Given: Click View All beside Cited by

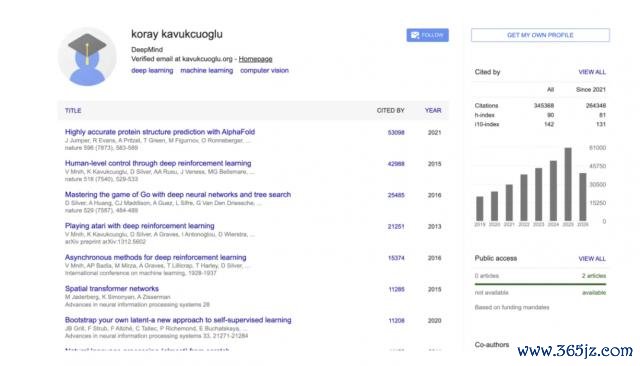Looking at the screenshot, I should [592, 72].
